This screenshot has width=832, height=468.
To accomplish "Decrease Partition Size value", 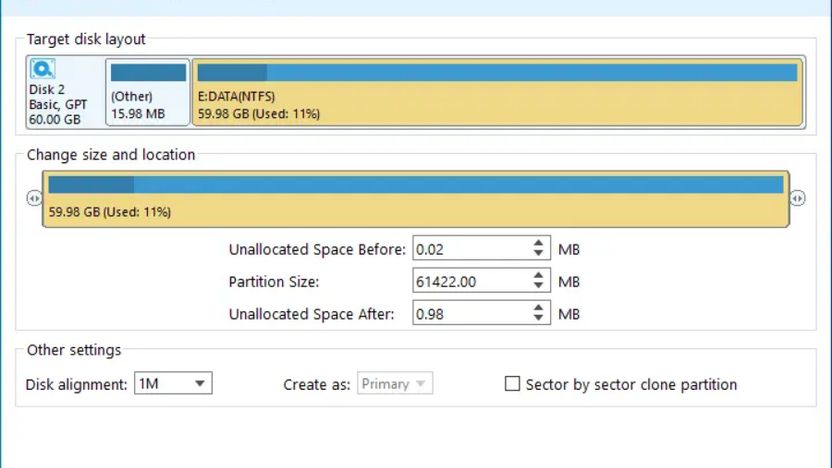I will coord(539,285).
